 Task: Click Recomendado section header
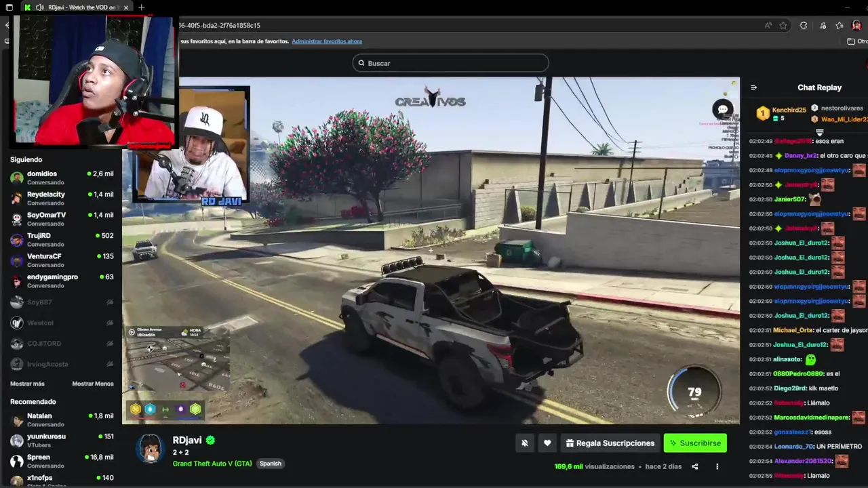pos(33,402)
